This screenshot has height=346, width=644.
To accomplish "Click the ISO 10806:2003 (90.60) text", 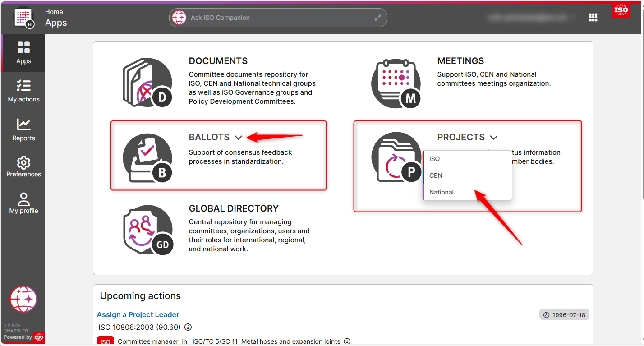I will 139,327.
